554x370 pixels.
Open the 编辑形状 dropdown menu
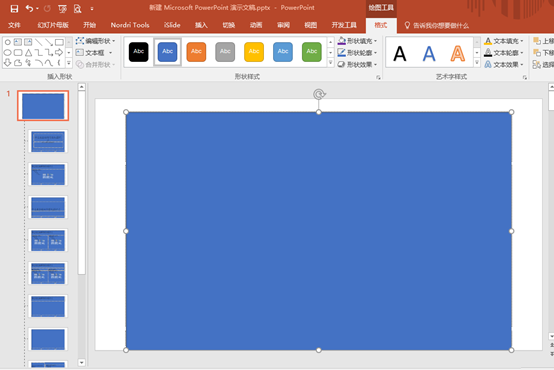pos(95,41)
